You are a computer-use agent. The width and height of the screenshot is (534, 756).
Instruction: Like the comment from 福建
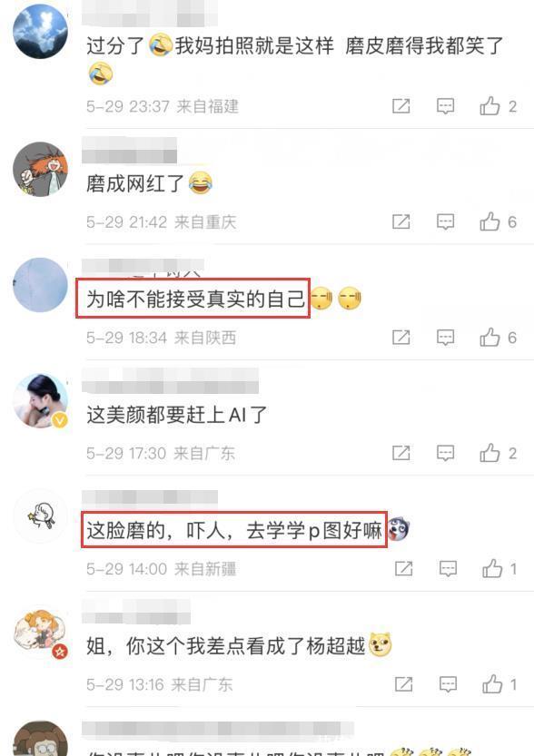pyautogui.click(x=489, y=105)
